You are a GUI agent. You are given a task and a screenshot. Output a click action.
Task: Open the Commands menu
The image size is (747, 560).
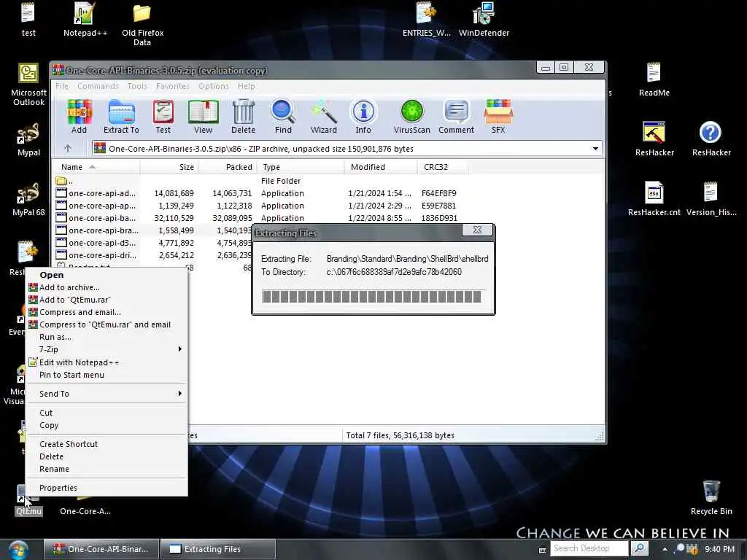[98, 86]
